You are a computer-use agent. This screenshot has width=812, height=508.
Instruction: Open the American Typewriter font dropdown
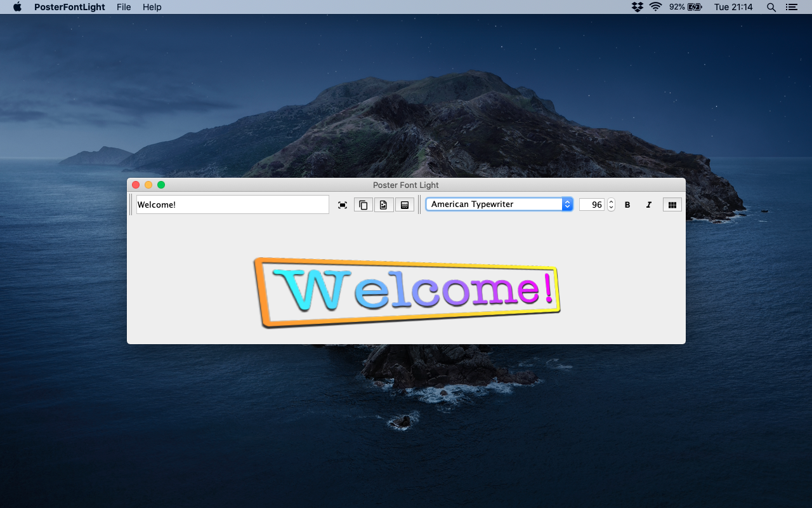point(499,204)
